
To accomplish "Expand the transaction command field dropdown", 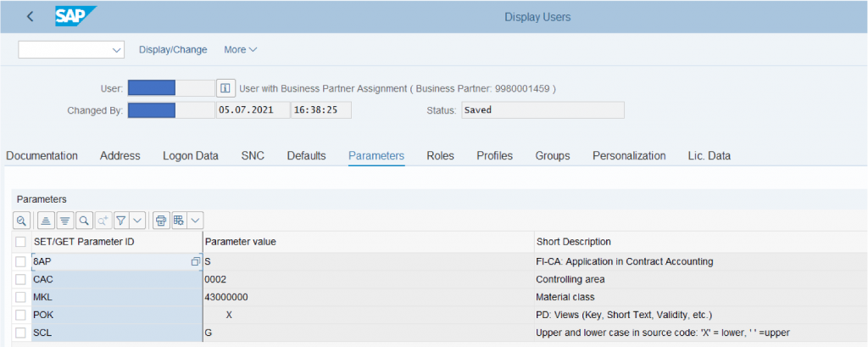I will coord(117,50).
